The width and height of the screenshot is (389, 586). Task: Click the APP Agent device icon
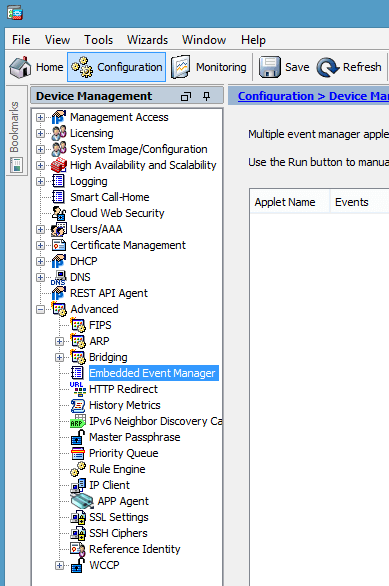(x=82, y=501)
